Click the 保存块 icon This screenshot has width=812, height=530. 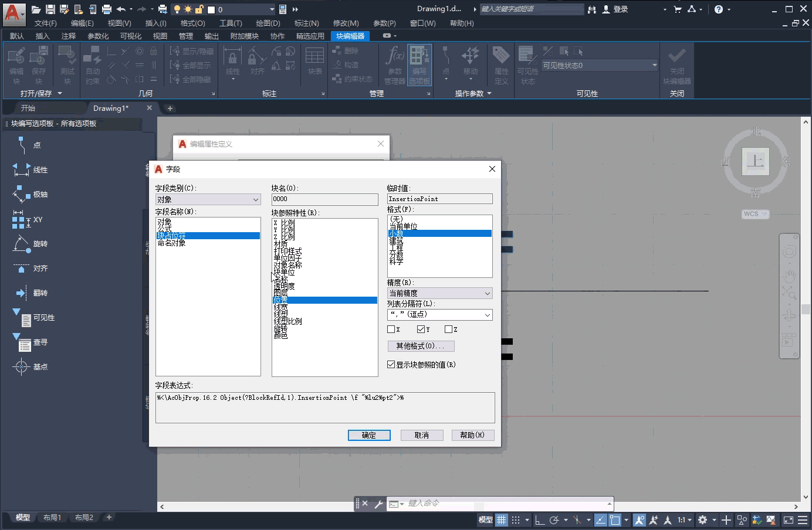pos(38,63)
